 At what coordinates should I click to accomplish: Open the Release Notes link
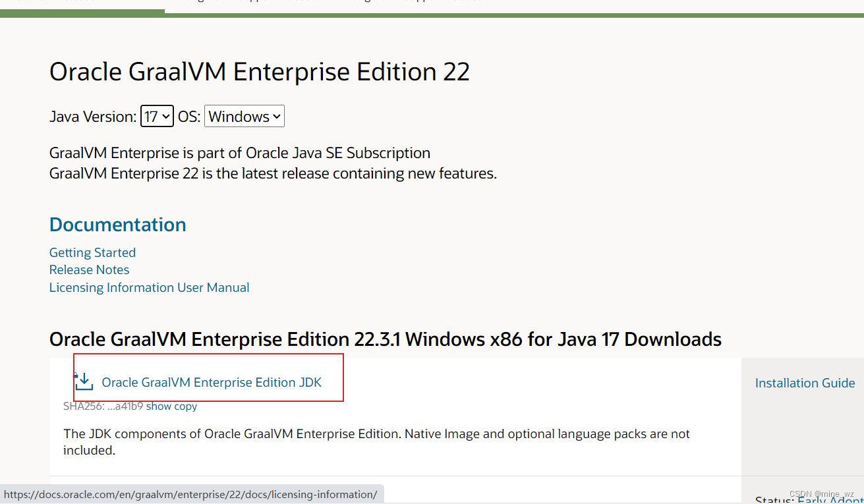[x=89, y=269]
